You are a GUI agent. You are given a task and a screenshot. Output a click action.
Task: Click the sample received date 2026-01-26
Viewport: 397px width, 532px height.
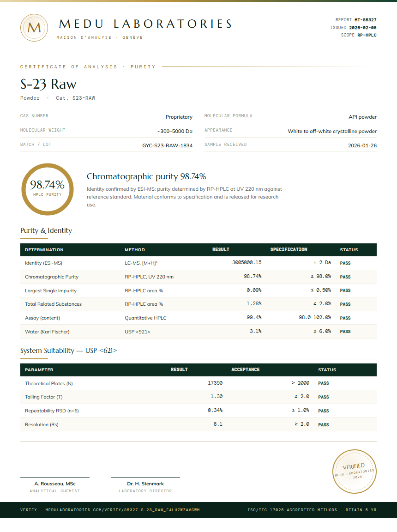click(362, 145)
